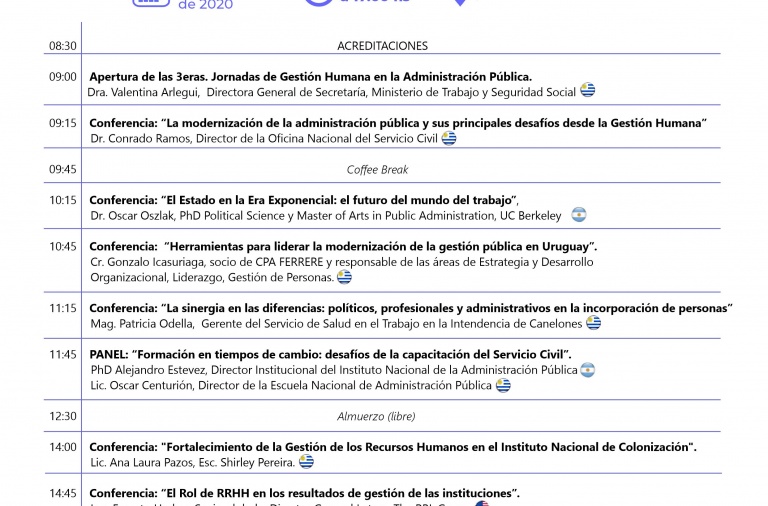The image size is (768, 506).
Task: Select the 11:45 time cell
Action: pos(63,355)
